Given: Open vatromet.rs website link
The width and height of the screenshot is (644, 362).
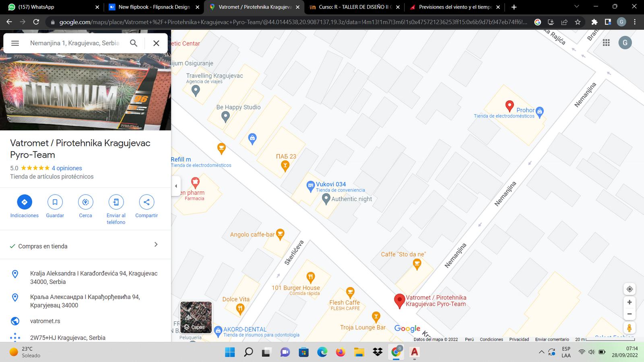Looking at the screenshot, I should point(45,321).
